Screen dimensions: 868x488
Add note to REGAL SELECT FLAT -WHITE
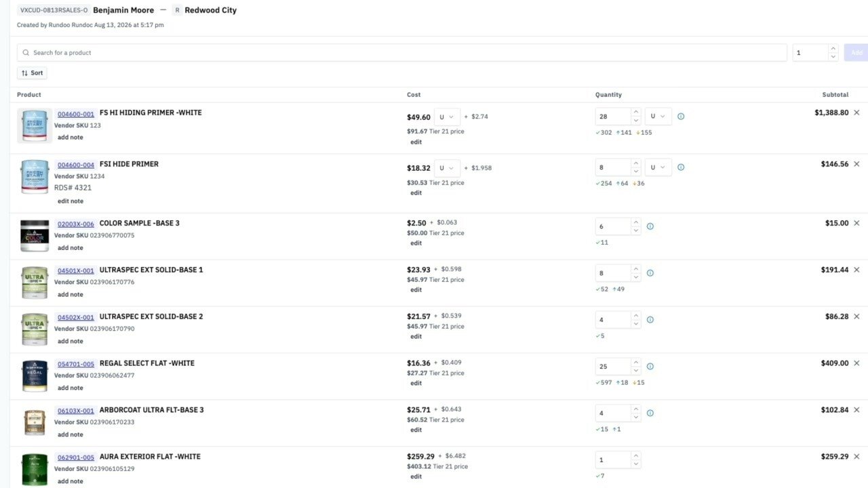71,388
